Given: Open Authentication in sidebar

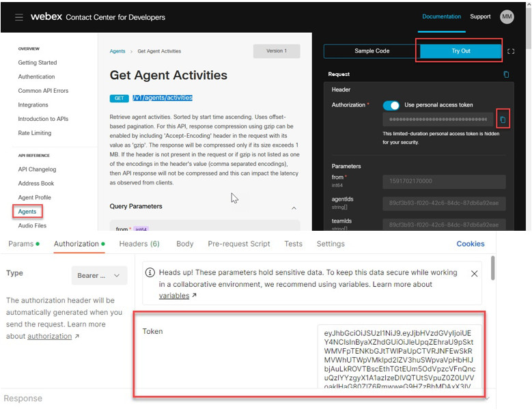Looking at the screenshot, I should tap(36, 76).
